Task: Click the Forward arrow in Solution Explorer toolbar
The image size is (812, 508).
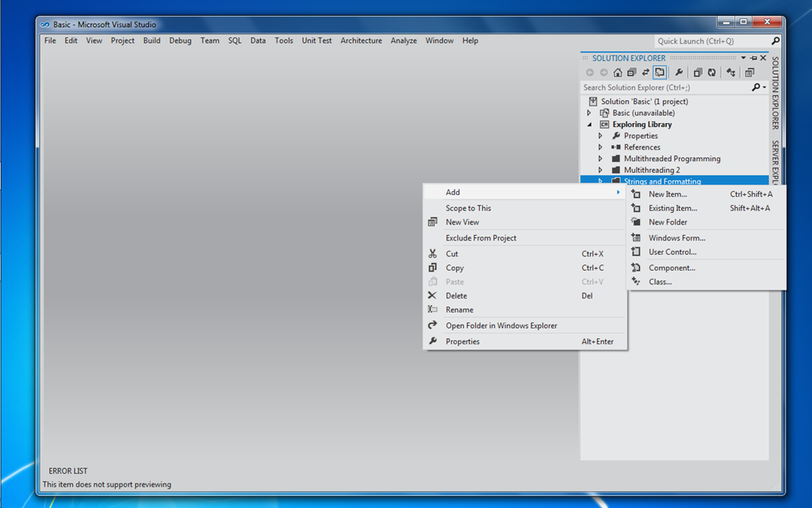Action: point(603,72)
